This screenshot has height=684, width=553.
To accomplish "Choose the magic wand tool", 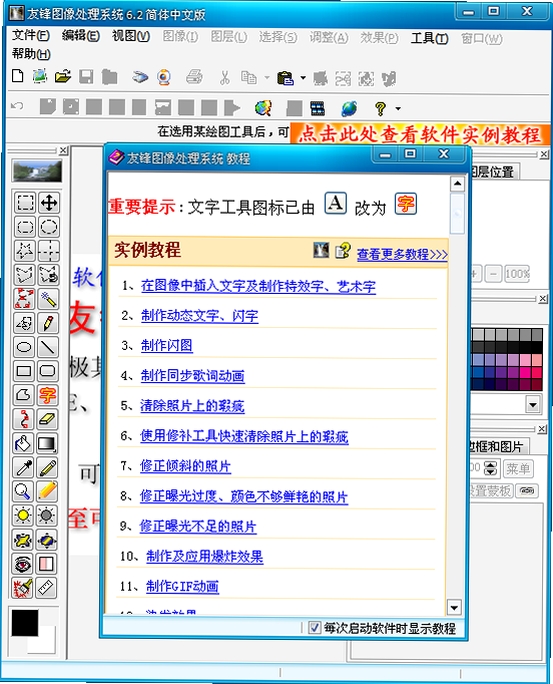I will point(48,299).
